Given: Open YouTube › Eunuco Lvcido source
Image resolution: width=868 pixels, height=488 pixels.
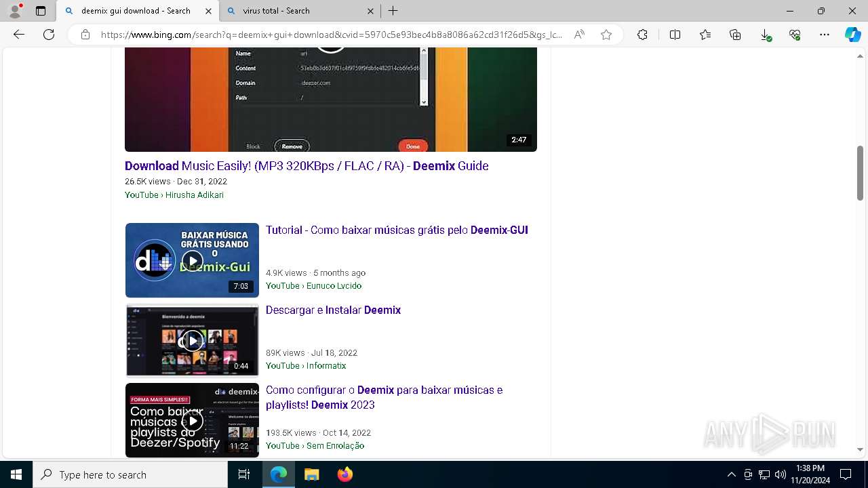Looking at the screenshot, I should point(313,286).
